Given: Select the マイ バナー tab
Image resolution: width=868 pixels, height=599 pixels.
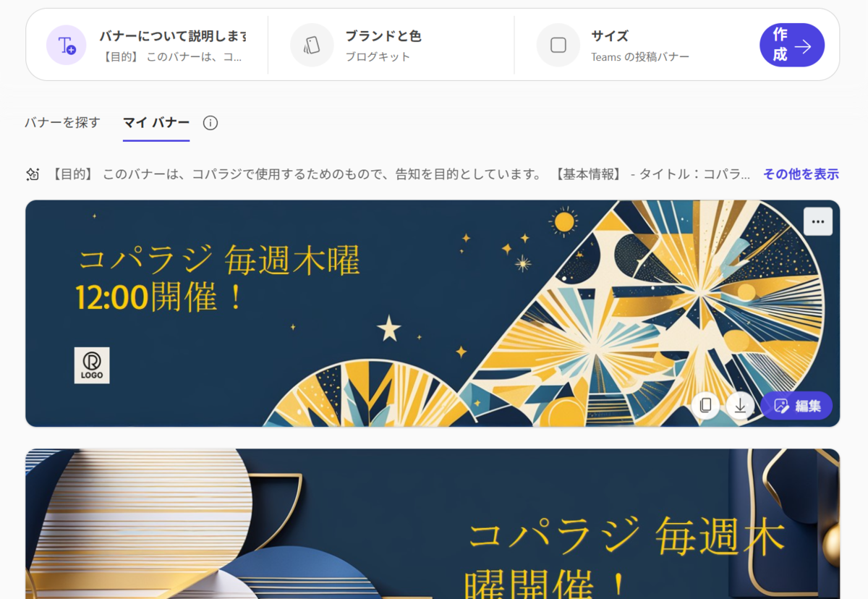Looking at the screenshot, I should pos(156,123).
